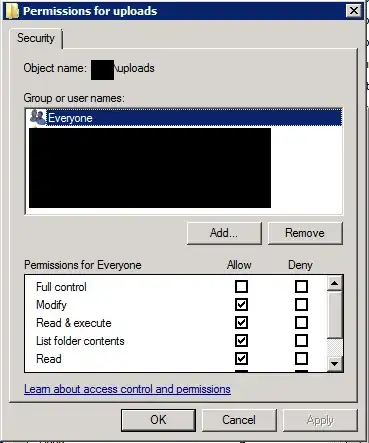
Task: Click the Remove button
Action: coord(305,233)
